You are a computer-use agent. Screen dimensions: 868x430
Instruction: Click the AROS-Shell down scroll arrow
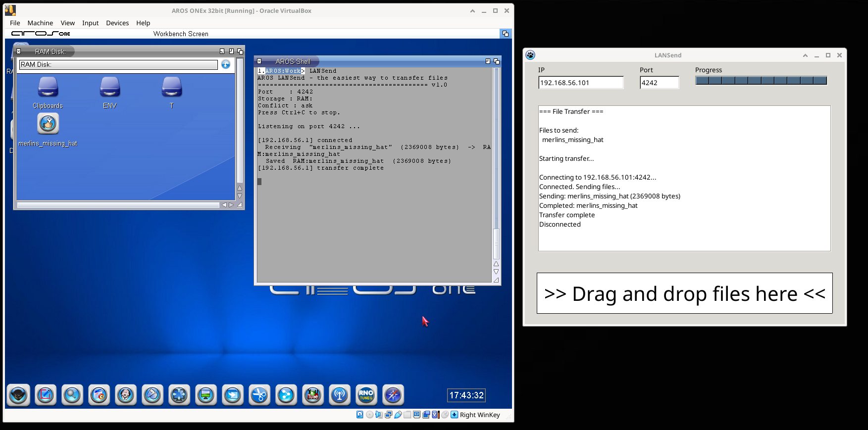click(496, 272)
